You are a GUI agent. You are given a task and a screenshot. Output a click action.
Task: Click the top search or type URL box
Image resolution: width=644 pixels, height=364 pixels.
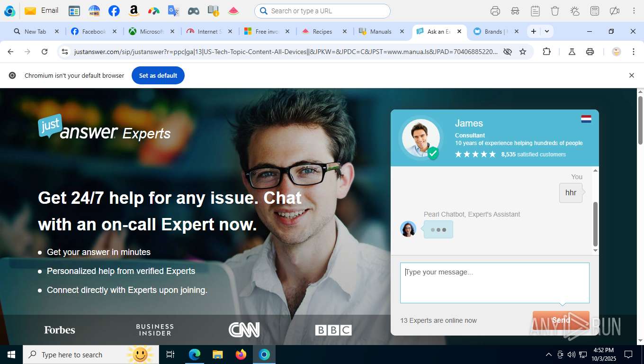(x=322, y=11)
